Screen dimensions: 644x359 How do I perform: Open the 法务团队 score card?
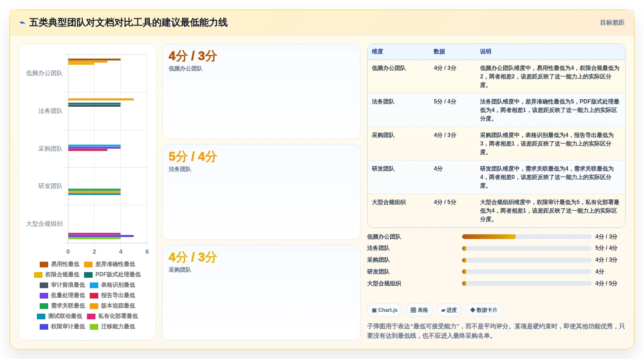point(261,192)
